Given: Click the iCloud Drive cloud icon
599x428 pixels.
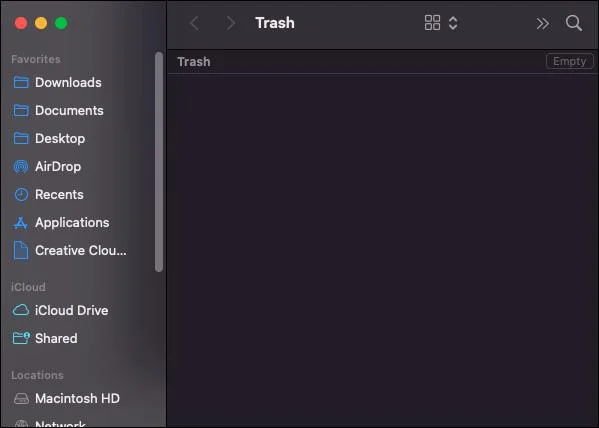Looking at the screenshot, I should point(21,310).
